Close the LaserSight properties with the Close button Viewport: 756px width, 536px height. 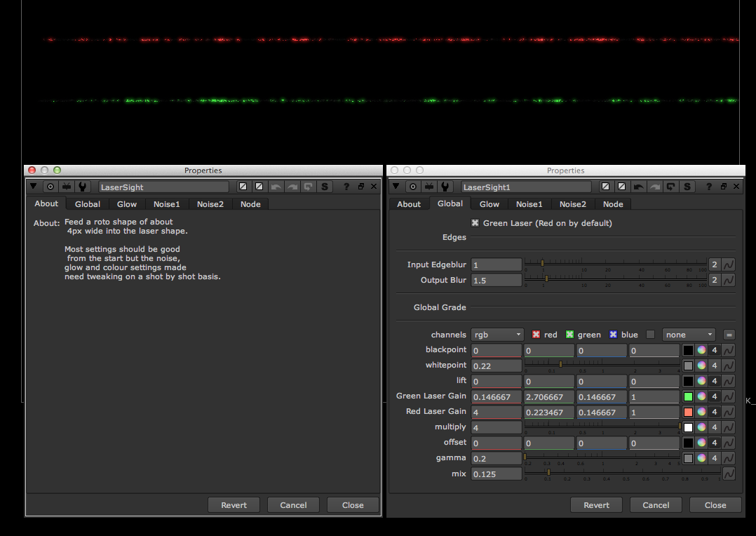352,504
